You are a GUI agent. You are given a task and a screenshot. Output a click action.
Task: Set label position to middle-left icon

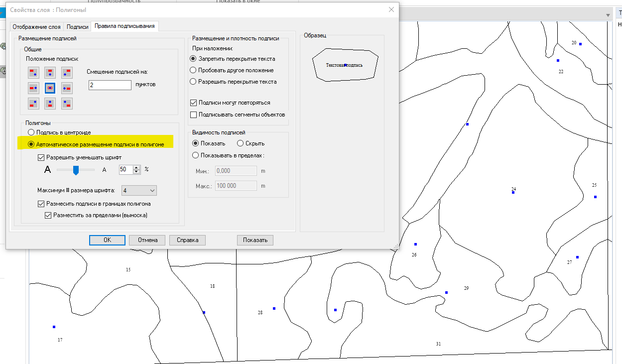point(33,88)
